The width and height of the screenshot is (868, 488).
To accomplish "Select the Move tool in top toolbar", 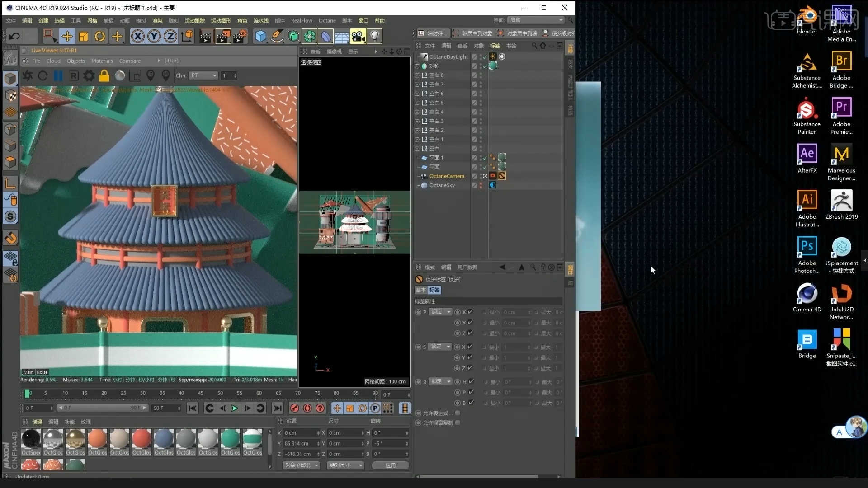I will pos(67,36).
